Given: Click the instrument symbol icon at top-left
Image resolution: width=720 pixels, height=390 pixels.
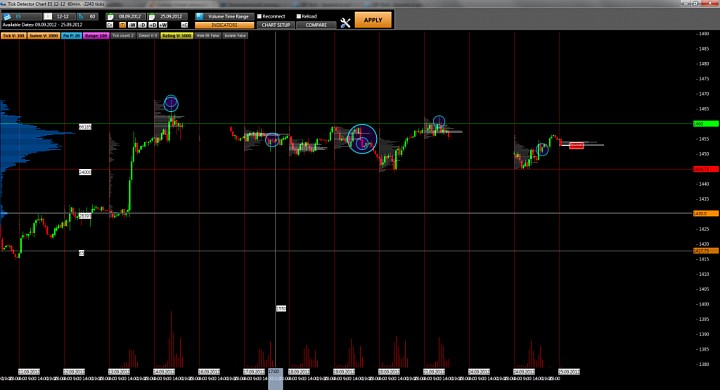Looking at the screenshot, I should (x=7, y=17).
